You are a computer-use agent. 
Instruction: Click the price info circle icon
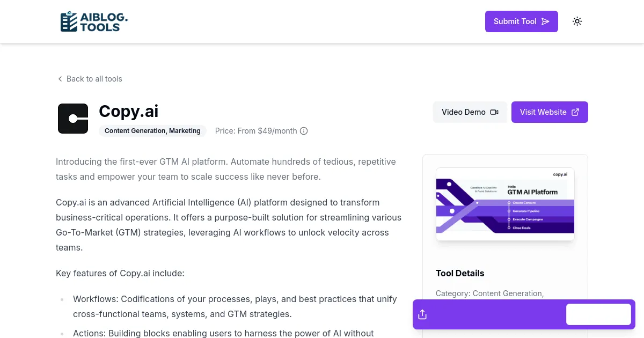304,131
